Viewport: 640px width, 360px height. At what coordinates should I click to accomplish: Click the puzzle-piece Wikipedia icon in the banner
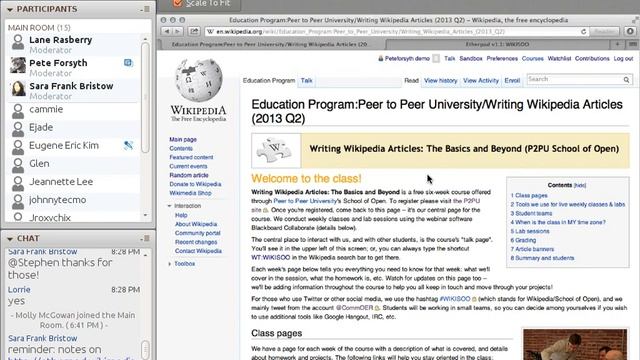[275, 150]
